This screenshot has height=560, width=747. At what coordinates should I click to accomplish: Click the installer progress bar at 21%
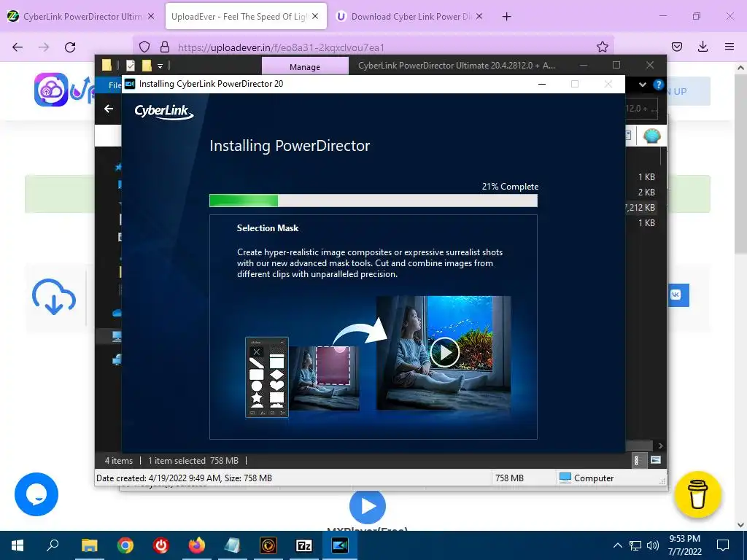tap(373, 201)
